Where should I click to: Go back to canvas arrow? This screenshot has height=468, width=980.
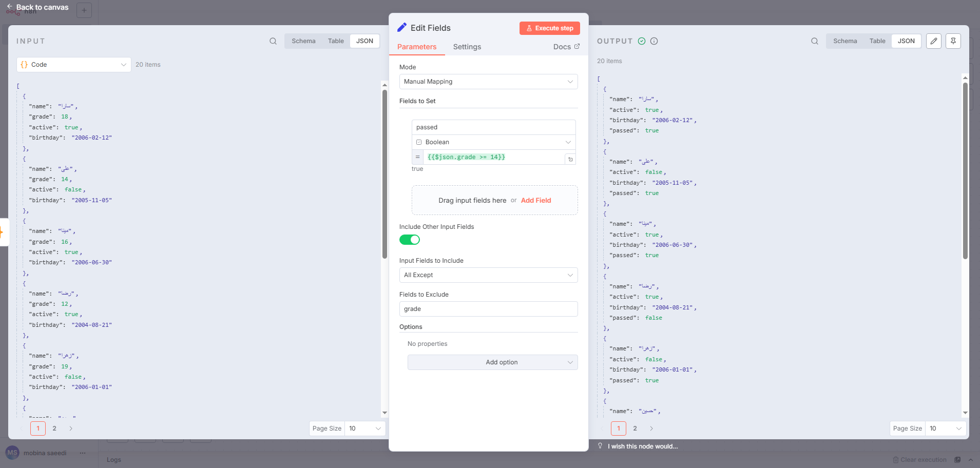point(10,7)
